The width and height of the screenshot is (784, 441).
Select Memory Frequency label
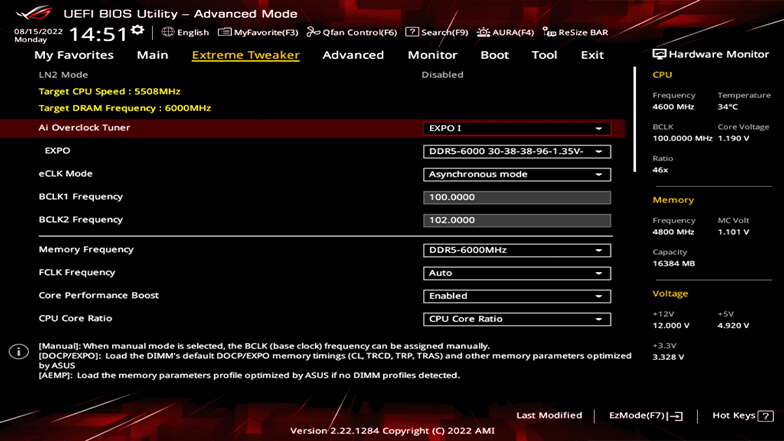[x=86, y=250]
